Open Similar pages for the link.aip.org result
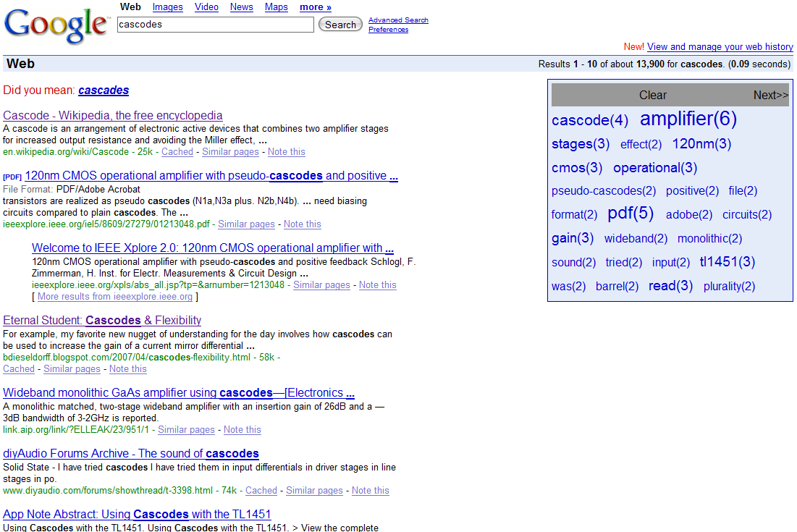This screenshot has height=532, width=797. 187,430
